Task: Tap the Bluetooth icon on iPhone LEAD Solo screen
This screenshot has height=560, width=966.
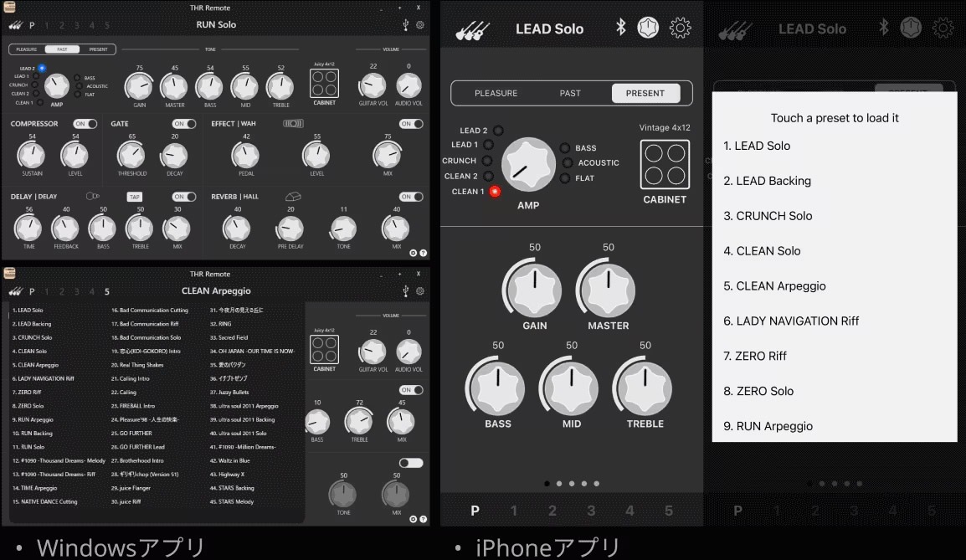Action: 621,27
